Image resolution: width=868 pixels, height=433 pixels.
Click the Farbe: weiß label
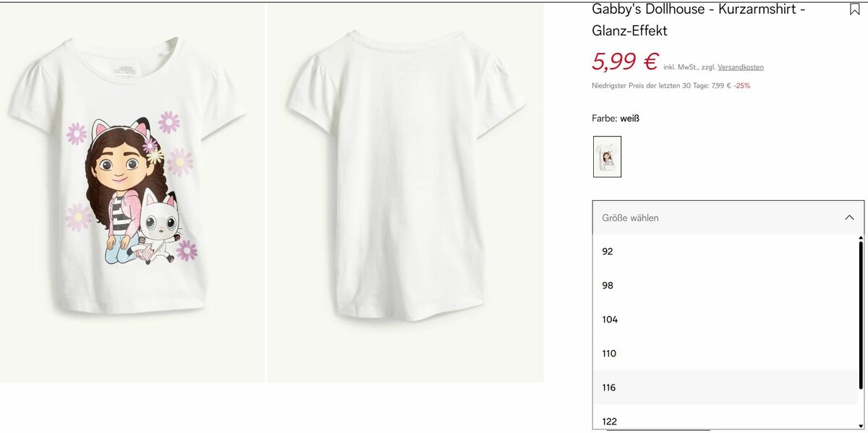[x=616, y=118]
